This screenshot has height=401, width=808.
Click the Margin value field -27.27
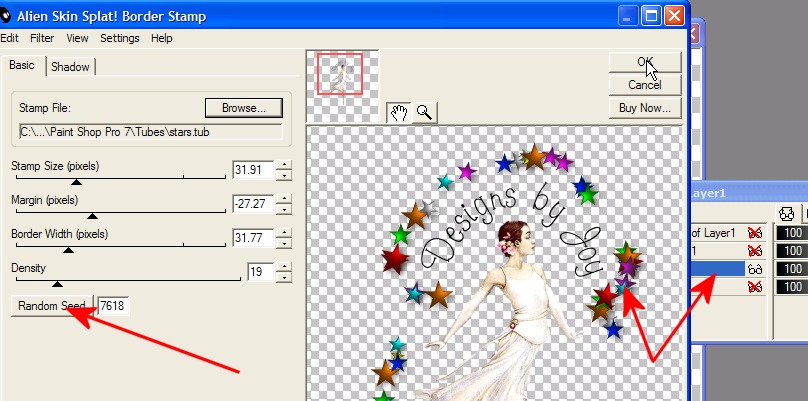tap(252, 204)
